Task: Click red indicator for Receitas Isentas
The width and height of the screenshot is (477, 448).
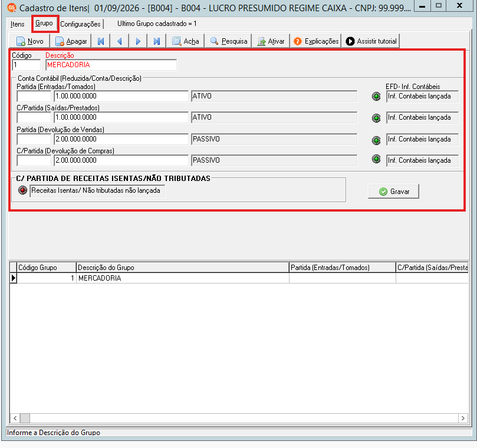Action: (22, 190)
